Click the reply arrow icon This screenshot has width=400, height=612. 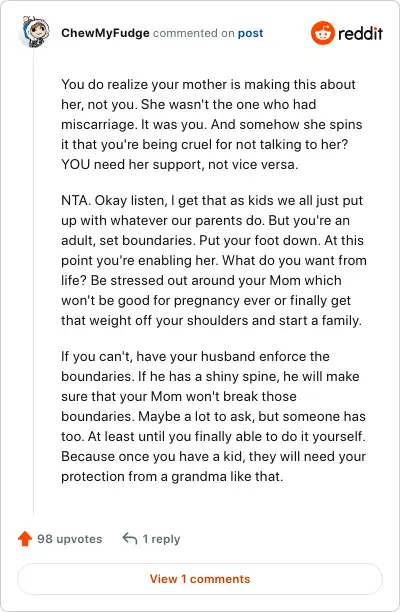[130, 539]
